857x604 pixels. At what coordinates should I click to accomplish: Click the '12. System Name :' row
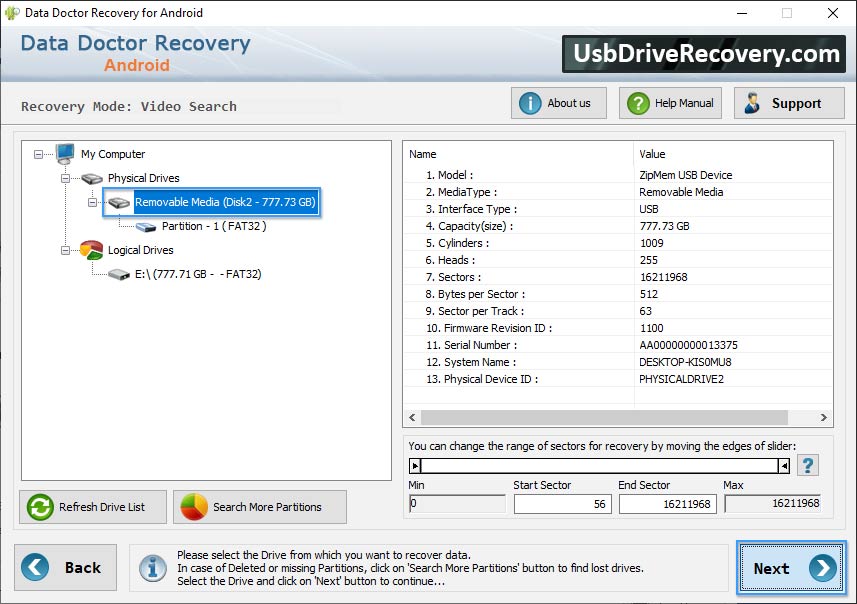618,362
